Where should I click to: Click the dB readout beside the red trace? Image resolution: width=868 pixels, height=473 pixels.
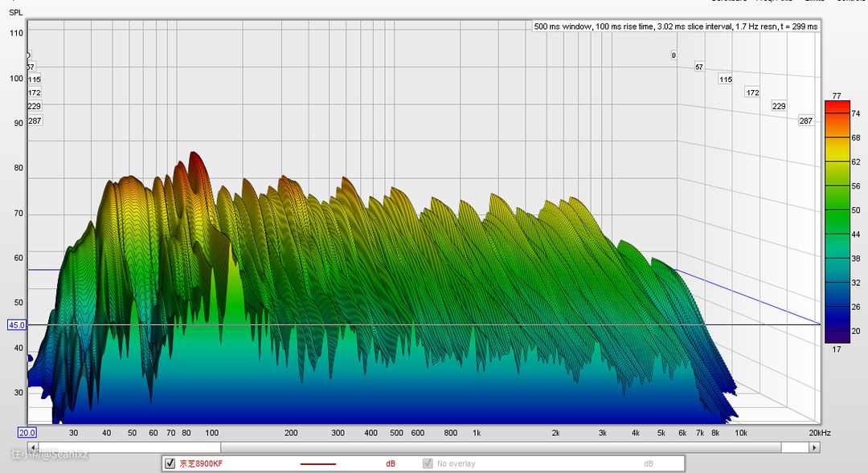click(391, 464)
